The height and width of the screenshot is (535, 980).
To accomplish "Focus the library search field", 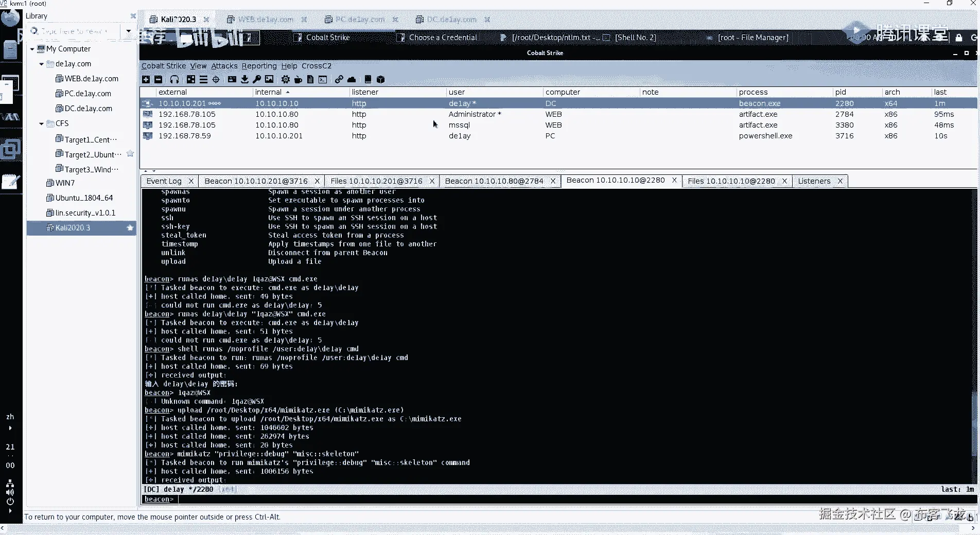I will [74, 31].
